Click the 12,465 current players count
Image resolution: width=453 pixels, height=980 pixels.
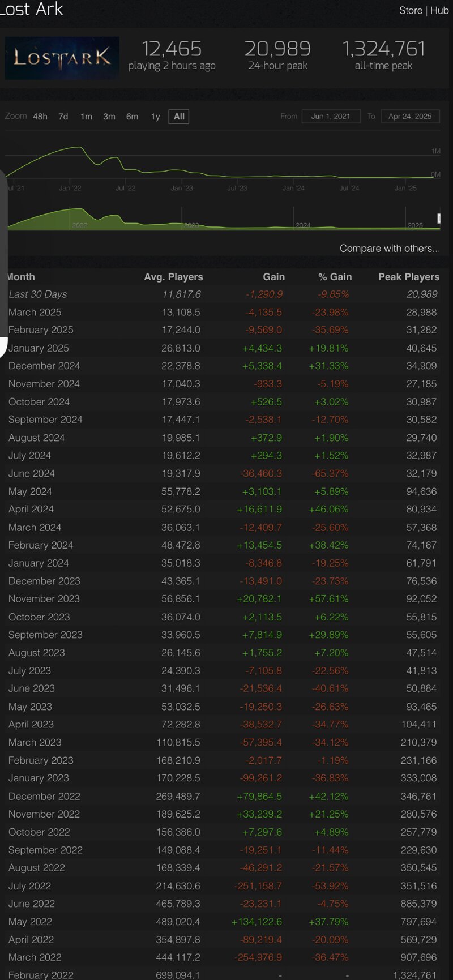pos(172,49)
